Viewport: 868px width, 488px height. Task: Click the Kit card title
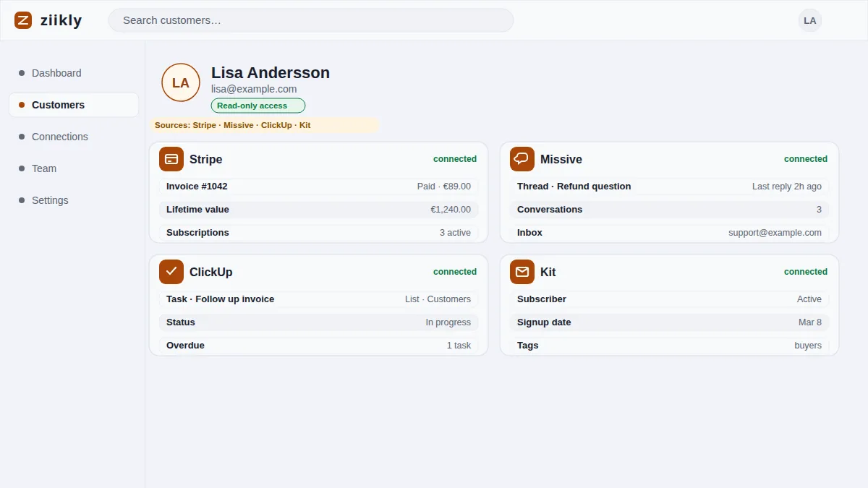click(548, 272)
